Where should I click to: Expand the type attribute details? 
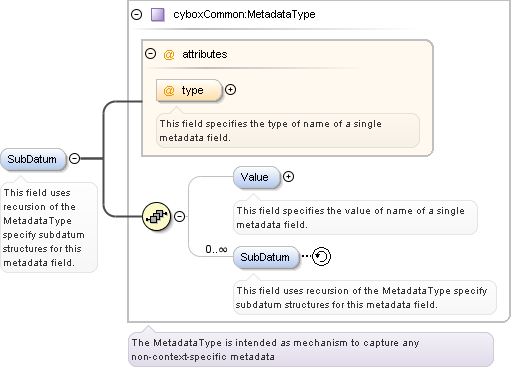click(x=230, y=90)
